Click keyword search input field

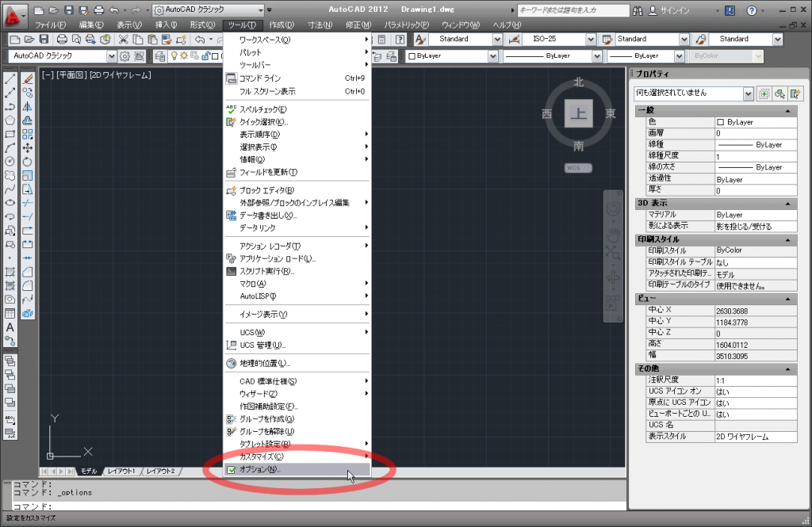(573, 10)
